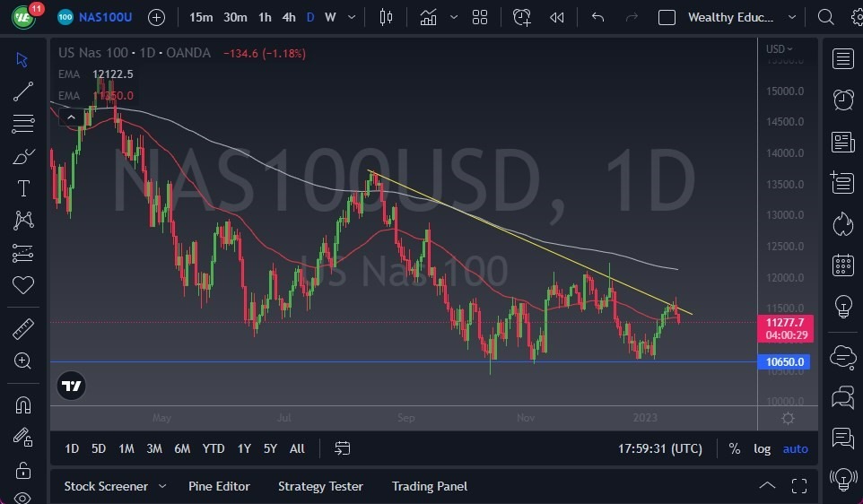Toggle auto scale mode

(796, 449)
